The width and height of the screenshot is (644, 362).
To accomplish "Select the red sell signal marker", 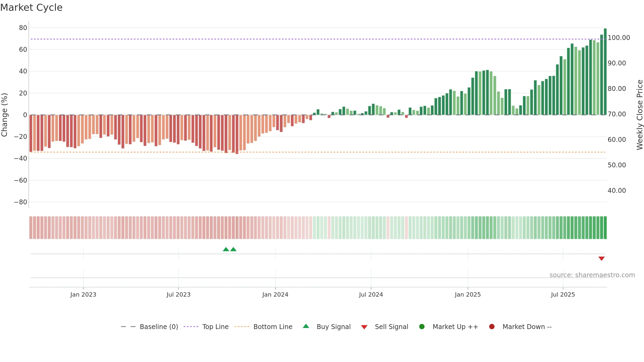I will 602,258.
